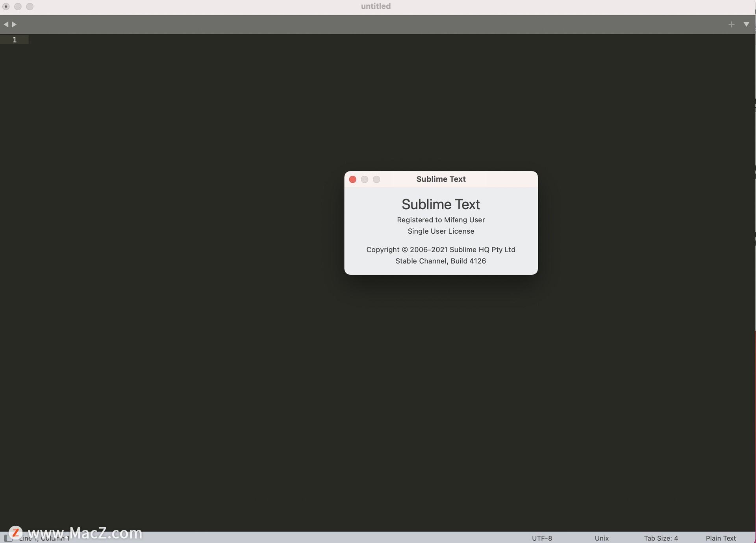Click the Sublime Text registered user text
The height and width of the screenshot is (543, 756).
[x=441, y=219]
